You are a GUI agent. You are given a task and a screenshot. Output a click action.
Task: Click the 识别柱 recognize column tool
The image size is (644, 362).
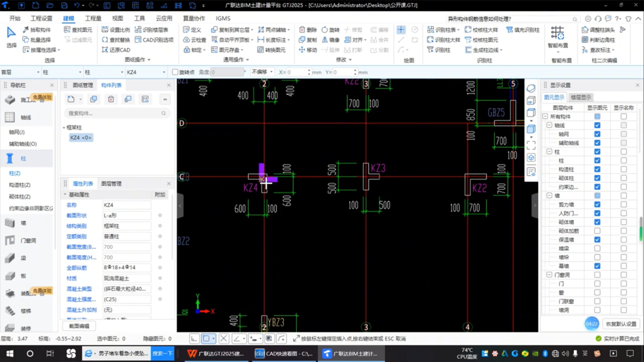click(438, 50)
